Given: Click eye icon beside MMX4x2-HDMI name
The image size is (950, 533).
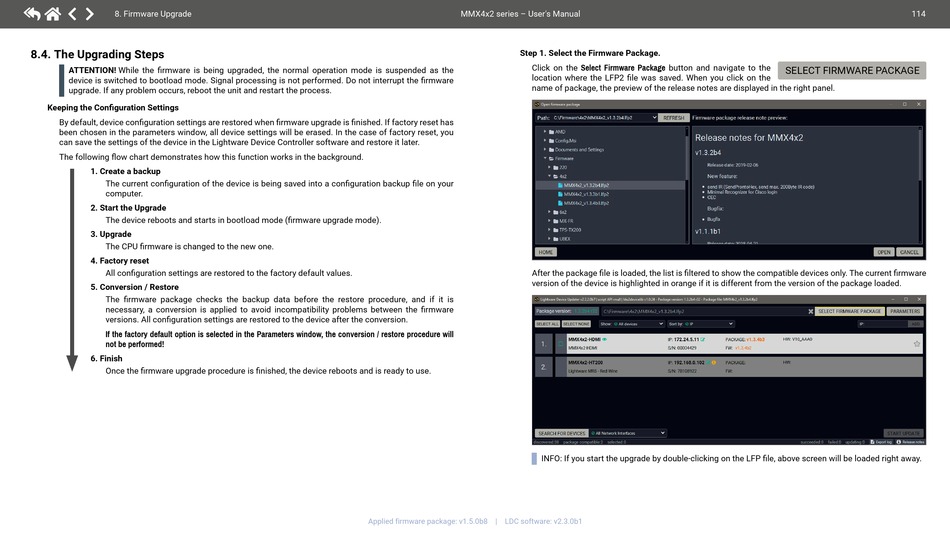Looking at the screenshot, I should coord(605,339).
